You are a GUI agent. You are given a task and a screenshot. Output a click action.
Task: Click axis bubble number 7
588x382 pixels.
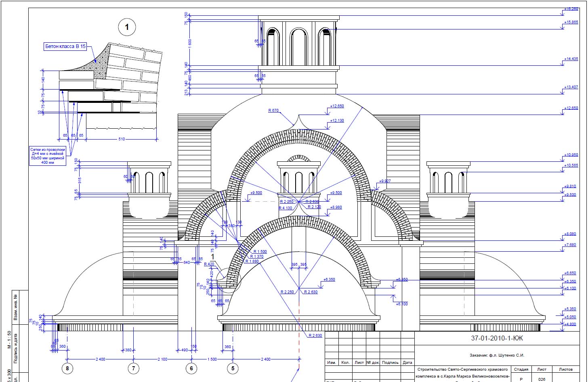tap(134, 368)
